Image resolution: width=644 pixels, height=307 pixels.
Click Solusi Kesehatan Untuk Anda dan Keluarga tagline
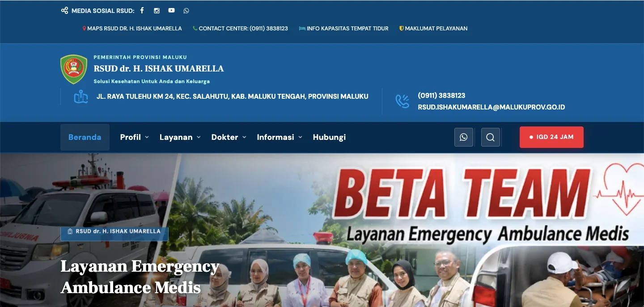152,81
